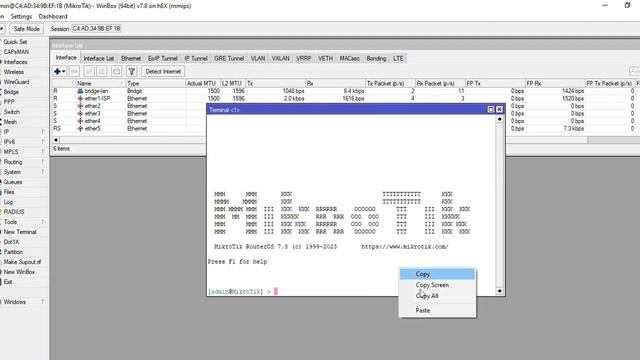This screenshot has width=640, height=360.
Task: Toggle Safe Mode
Action: click(x=27, y=29)
